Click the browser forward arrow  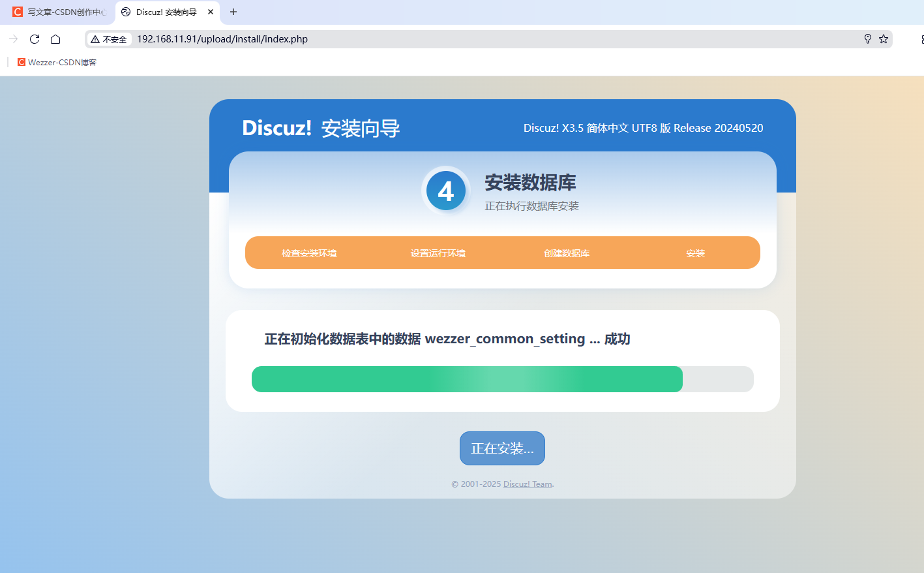coord(13,39)
